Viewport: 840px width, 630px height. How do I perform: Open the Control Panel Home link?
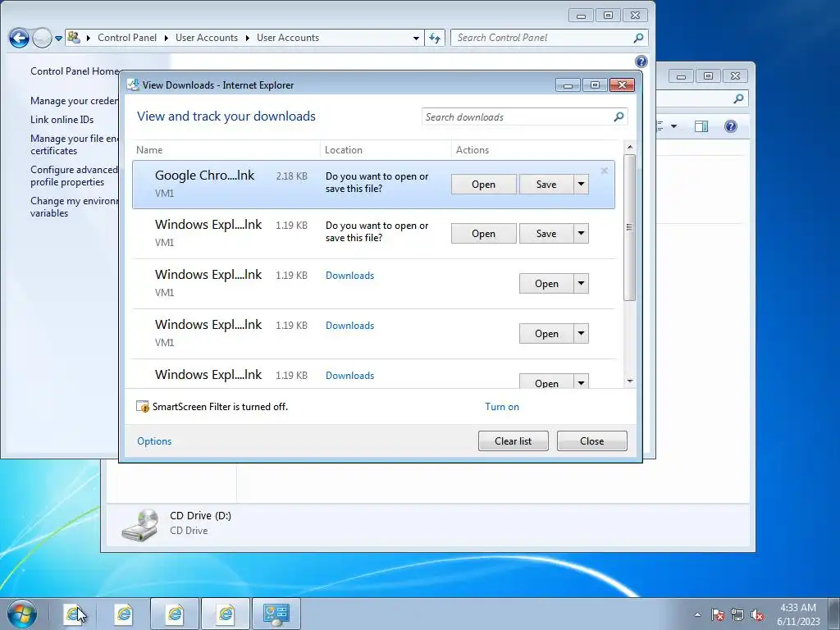pos(75,71)
